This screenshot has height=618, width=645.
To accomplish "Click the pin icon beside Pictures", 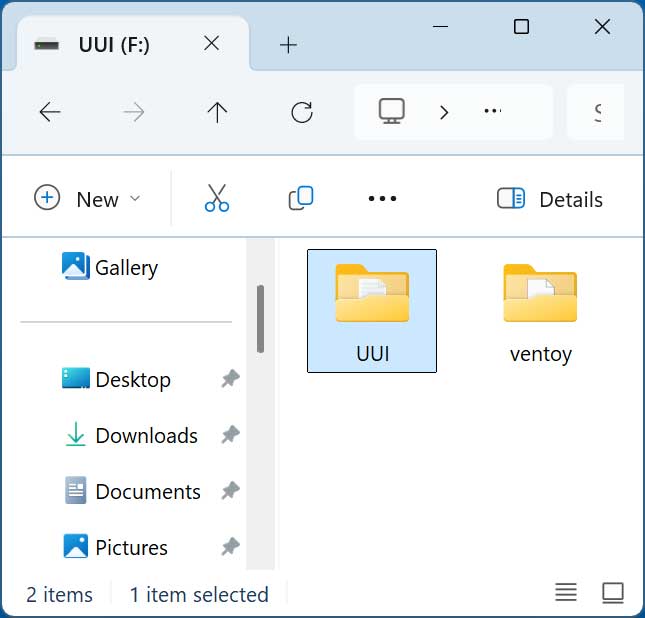I will (x=230, y=546).
